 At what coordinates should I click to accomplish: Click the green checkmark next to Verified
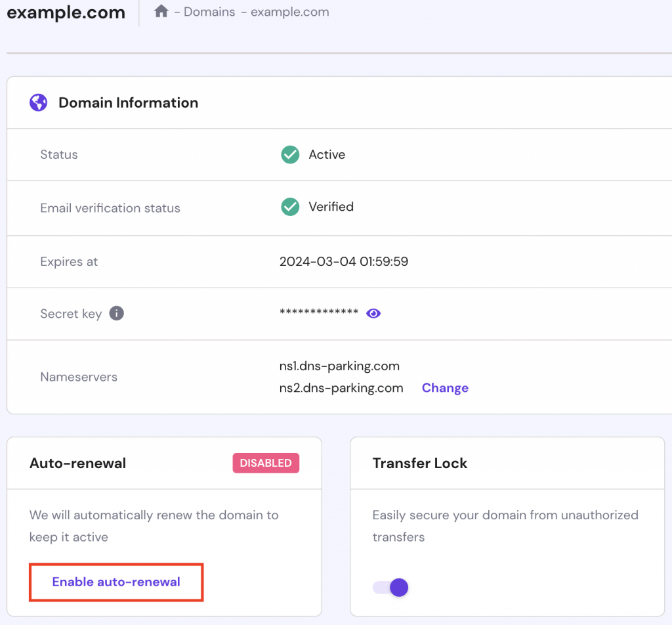290,207
